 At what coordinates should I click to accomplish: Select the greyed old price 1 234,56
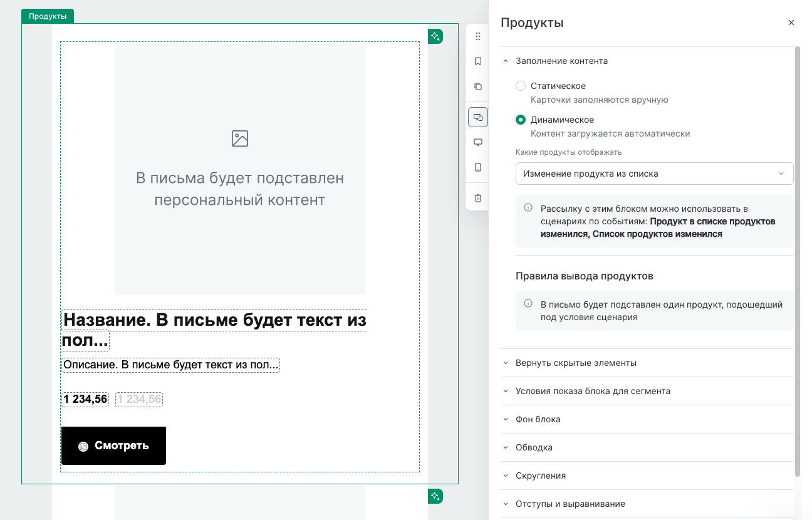139,399
